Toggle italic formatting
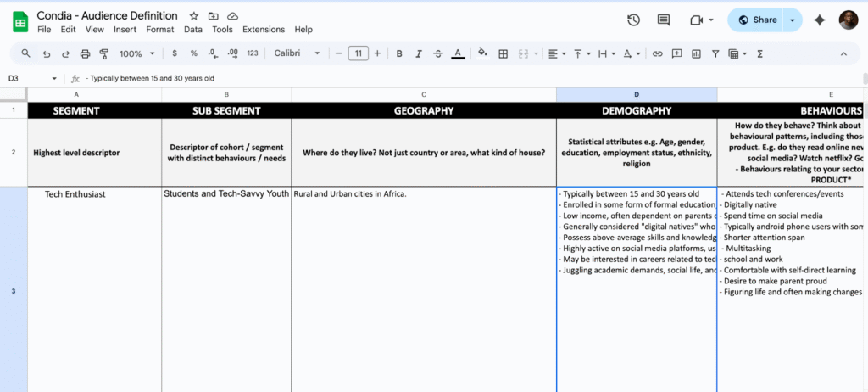 (419, 53)
